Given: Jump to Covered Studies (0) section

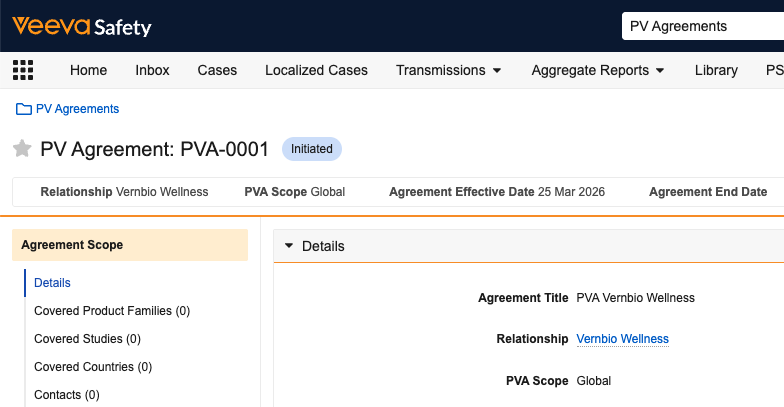Looking at the screenshot, I should click(x=88, y=339).
